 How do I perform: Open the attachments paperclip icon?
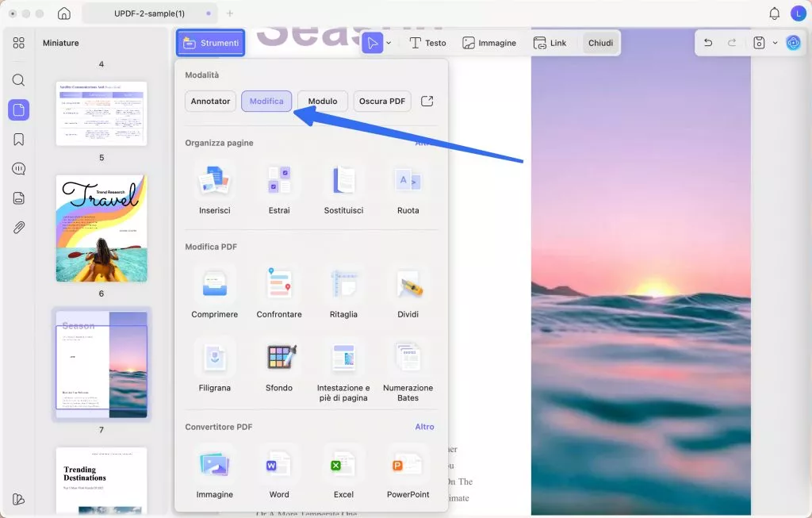click(19, 228)
